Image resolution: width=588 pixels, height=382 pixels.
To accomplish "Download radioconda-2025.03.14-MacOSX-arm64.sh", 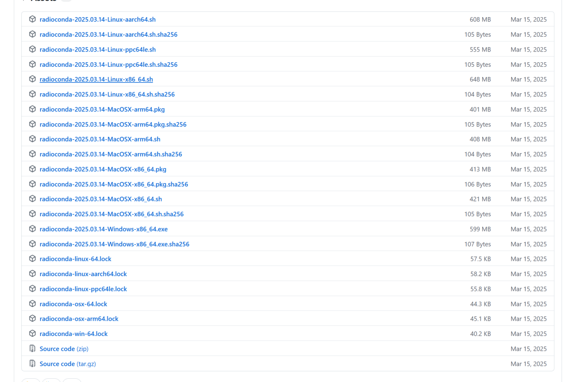I will [100, 139].
